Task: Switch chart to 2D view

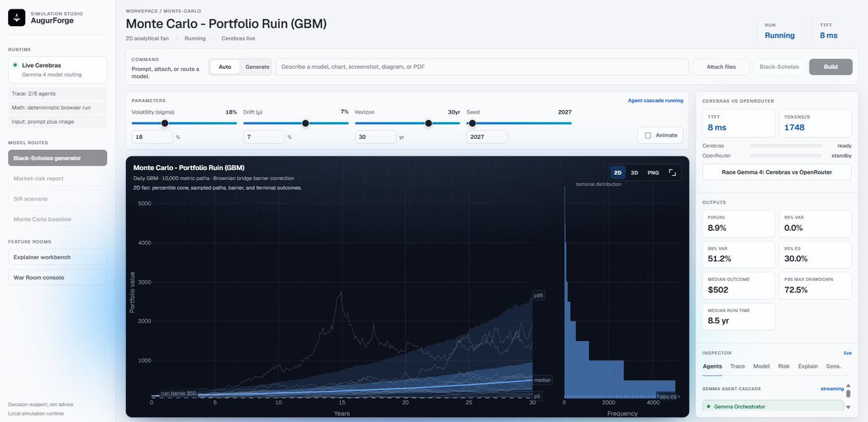Action: [618, 173]
